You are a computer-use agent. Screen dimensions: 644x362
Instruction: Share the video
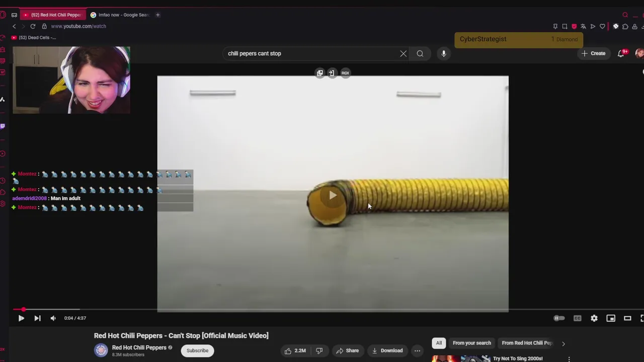tap(348, 350)
